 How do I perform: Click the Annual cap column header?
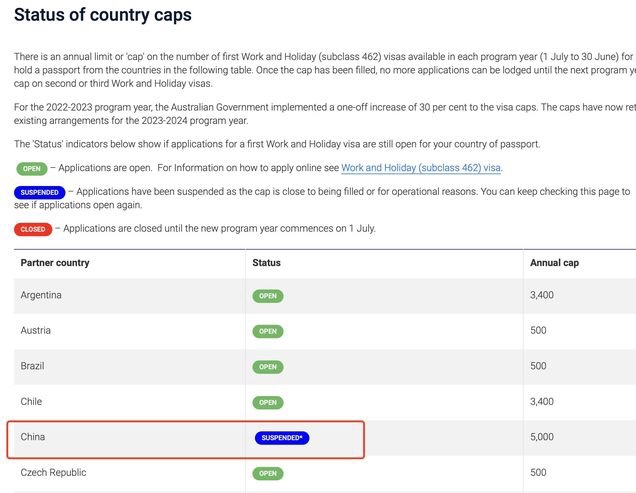[x=554, y=263]
